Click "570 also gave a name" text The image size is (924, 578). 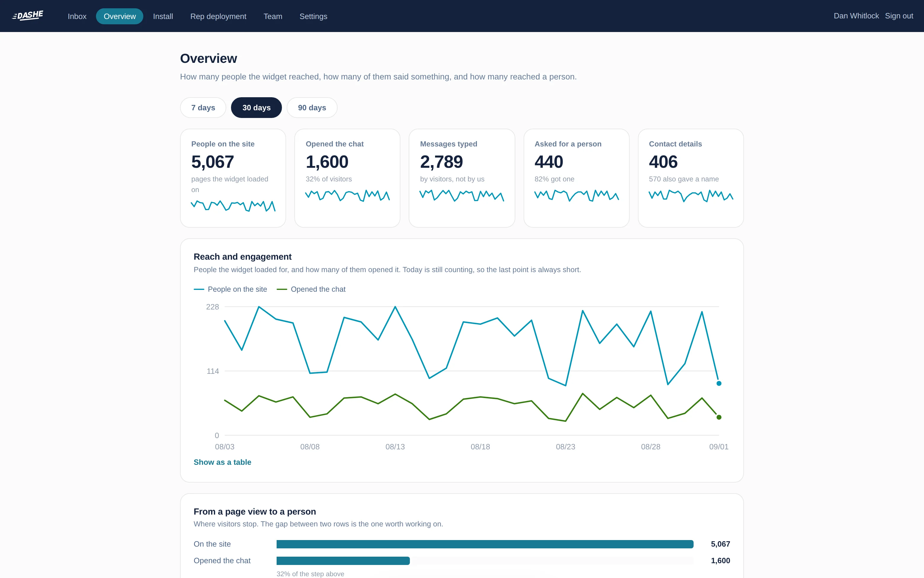[x=684, y=179]
